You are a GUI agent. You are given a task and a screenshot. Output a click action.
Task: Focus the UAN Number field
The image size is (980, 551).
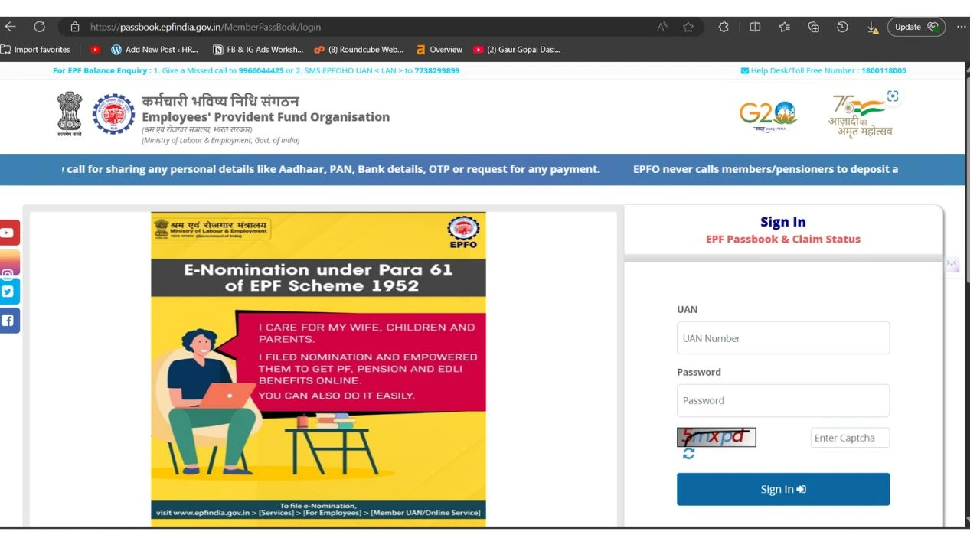783,338
